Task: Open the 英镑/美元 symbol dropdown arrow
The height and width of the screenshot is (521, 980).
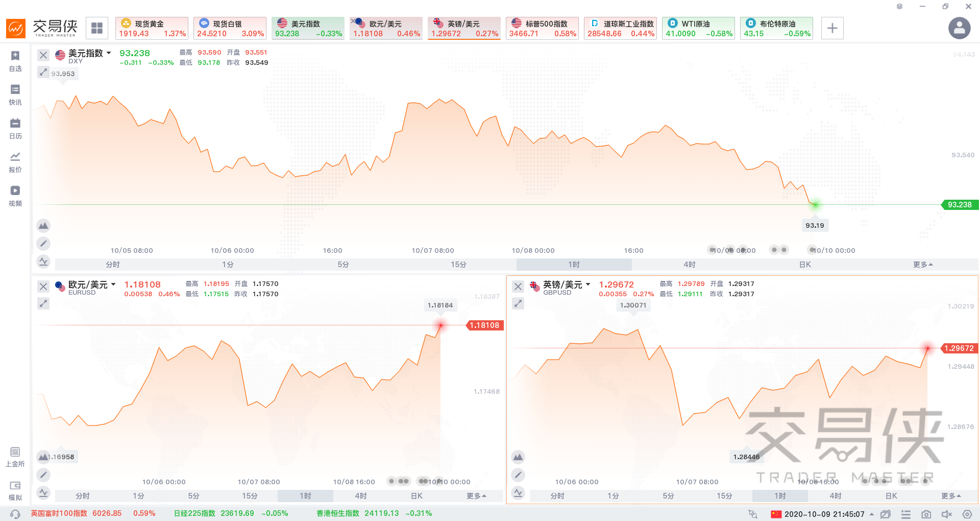Action: click(588, 285)
